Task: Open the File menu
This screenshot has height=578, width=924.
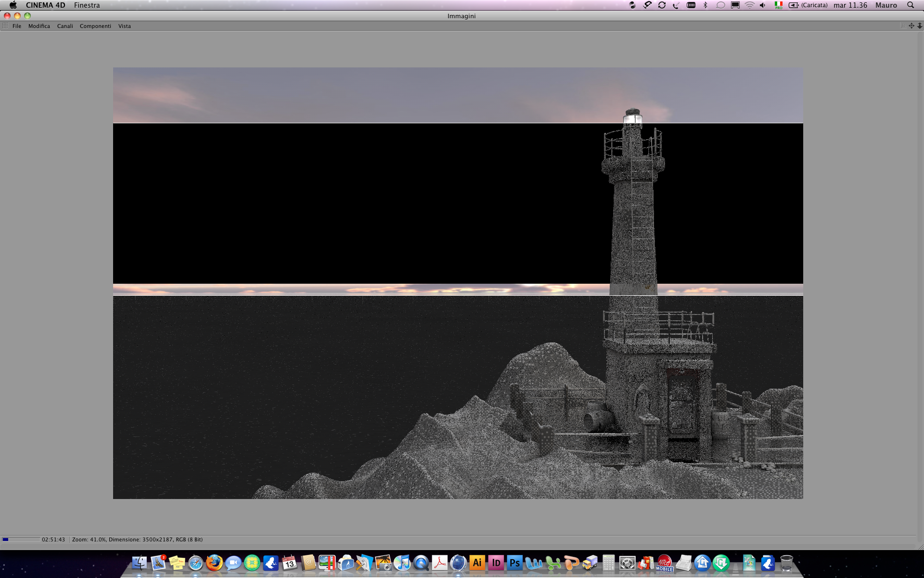Action: [17, 26]
